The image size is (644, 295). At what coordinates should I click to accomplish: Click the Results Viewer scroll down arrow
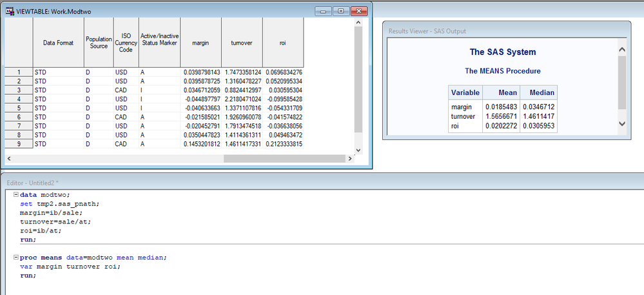[x=622, y=123]
